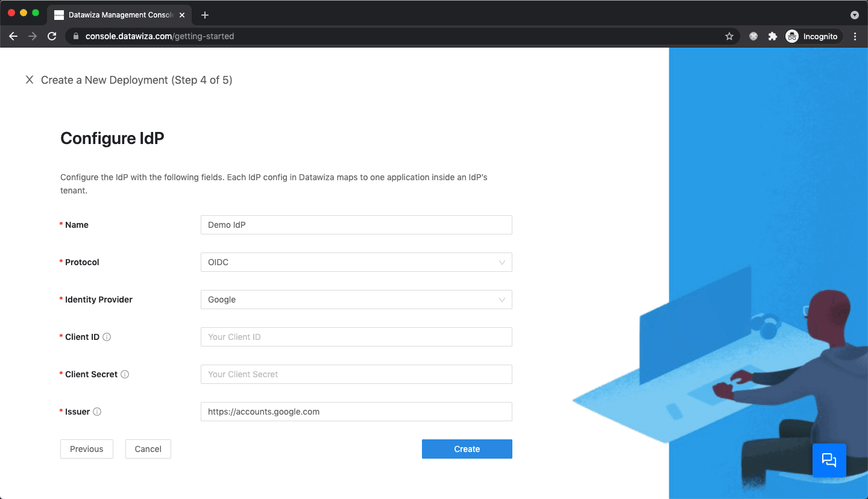
Task: Reload the current page
Action: [x=52, y=36]
